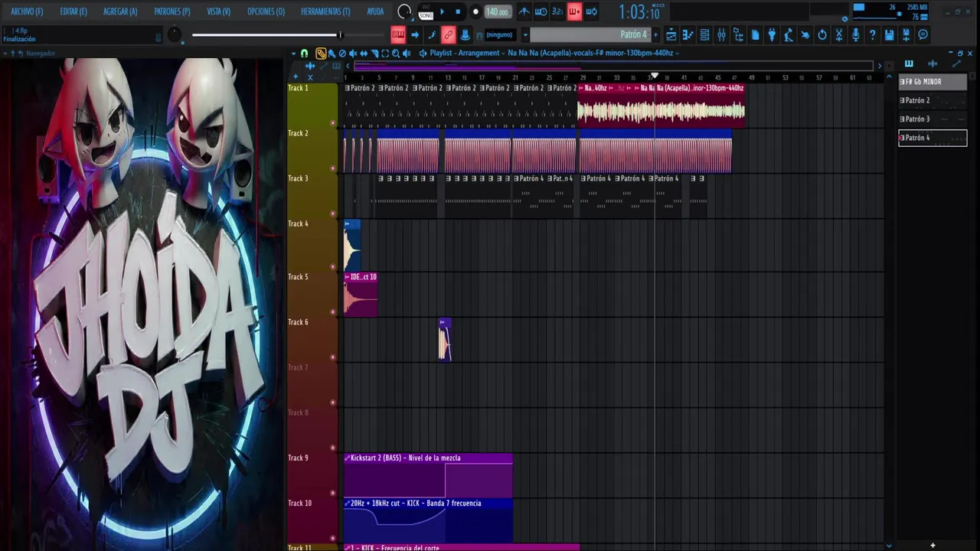Toggle the playlist magnet snap icon
Viewport: 980px width, 551px height.
point(304,53)
